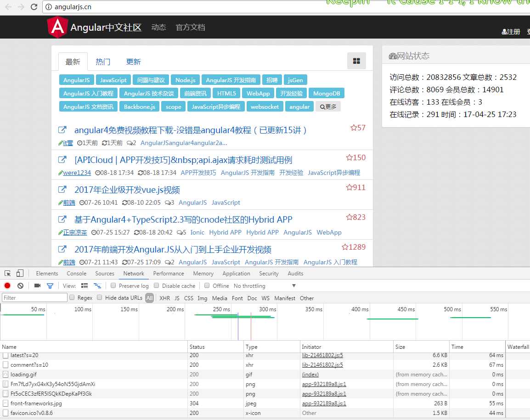Filter requests by XHR type
The height and width of the screenshot is (420, 530).
[164, 298]
